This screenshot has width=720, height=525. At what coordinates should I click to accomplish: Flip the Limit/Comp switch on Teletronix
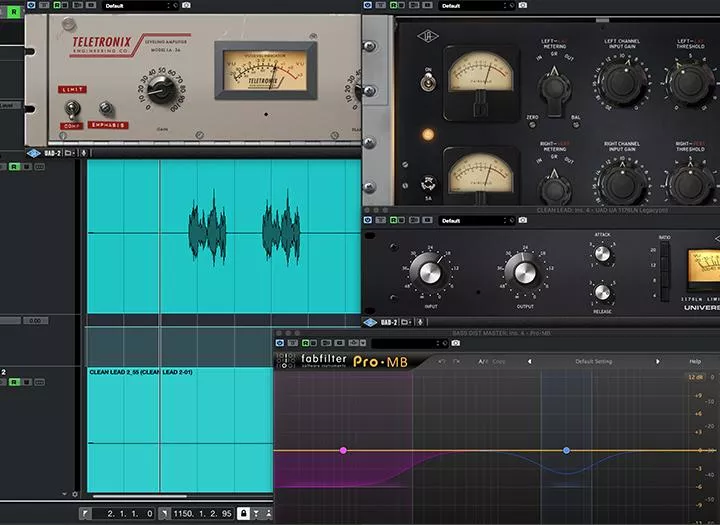[72, 110]
